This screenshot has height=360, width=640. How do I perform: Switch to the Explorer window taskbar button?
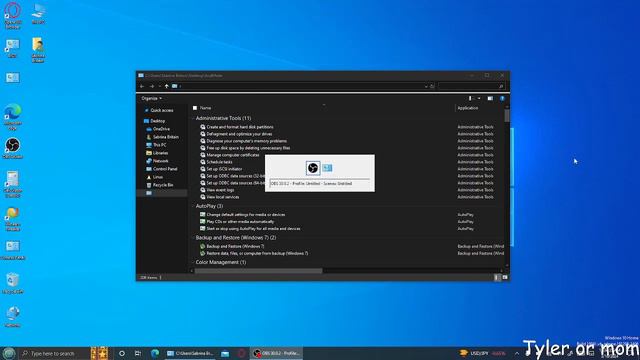190,353
